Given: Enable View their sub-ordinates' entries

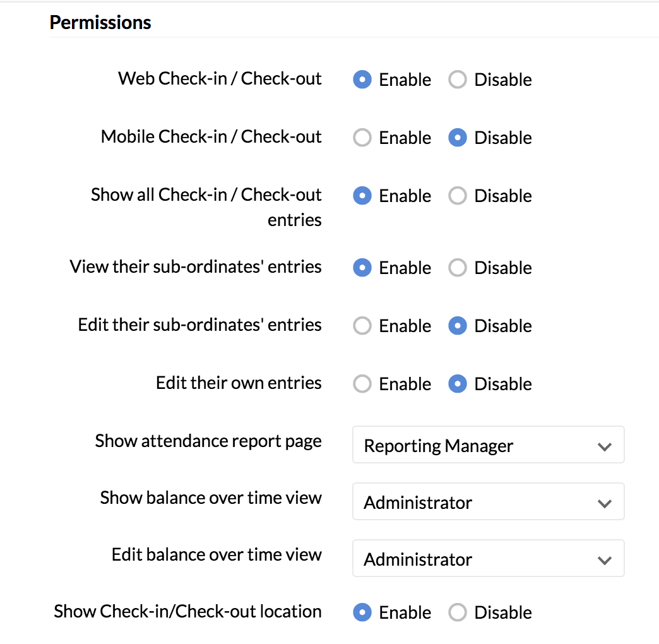Looking at the screenshot, I should pos(362,268).
